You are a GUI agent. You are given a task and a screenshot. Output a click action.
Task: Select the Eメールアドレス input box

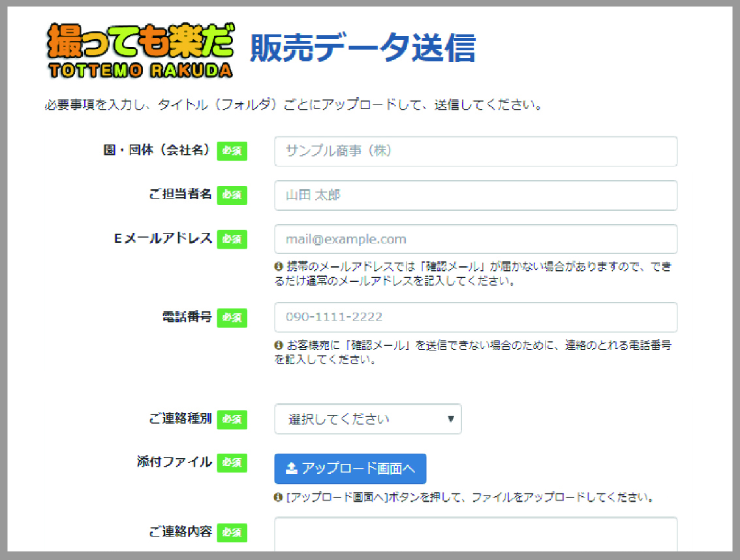point(475,239)
